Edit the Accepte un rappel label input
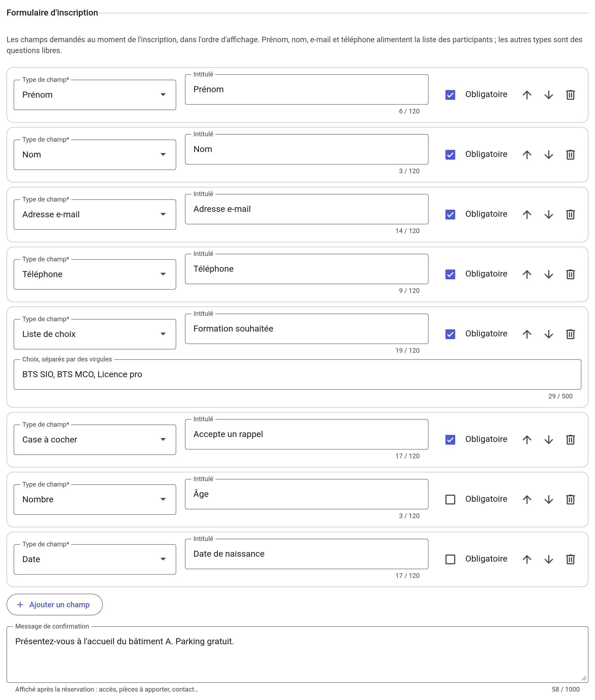 pyautogui.click(x=306, y=434)
